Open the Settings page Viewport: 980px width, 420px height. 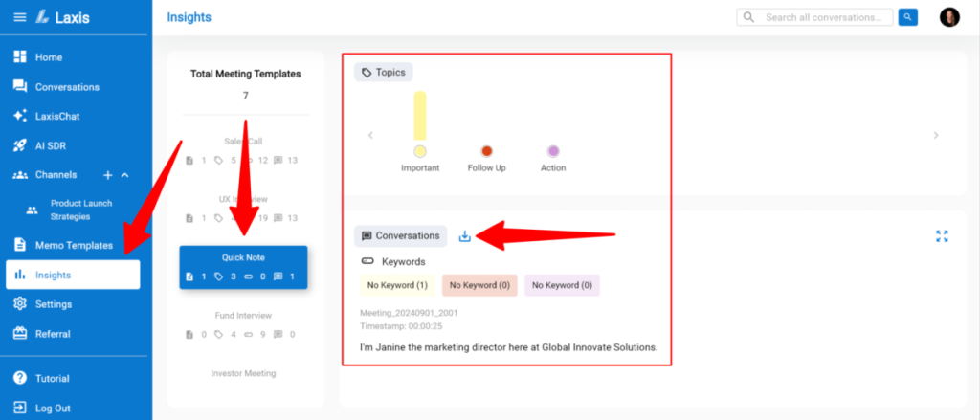[54, 304]
